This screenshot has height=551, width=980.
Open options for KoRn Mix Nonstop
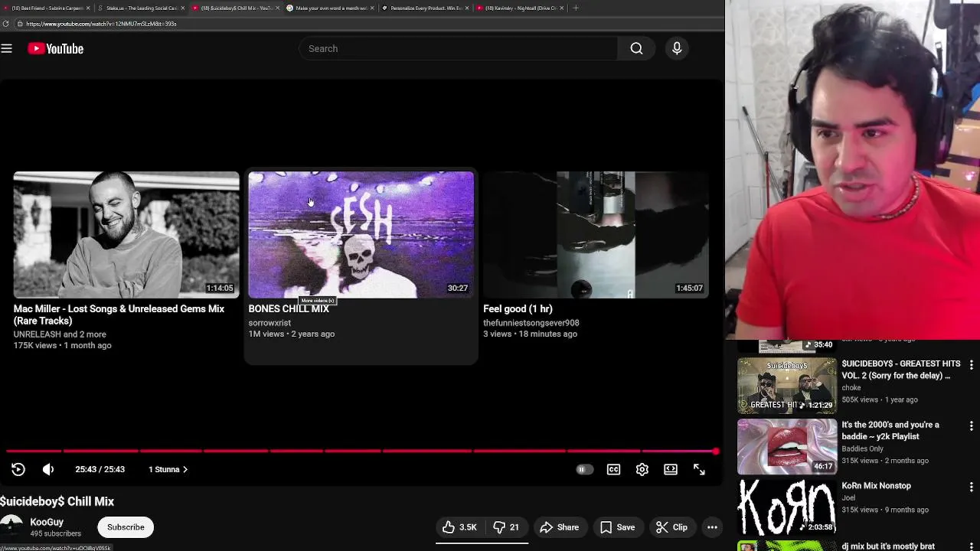point(971,487)
